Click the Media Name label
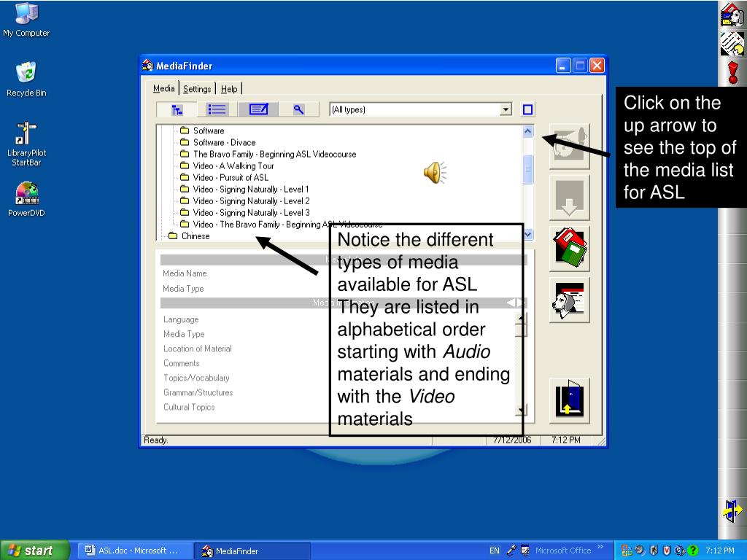 point(185,273)
